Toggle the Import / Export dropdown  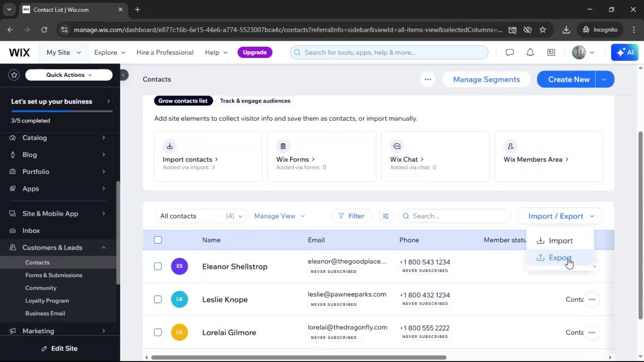coord(560,216)
